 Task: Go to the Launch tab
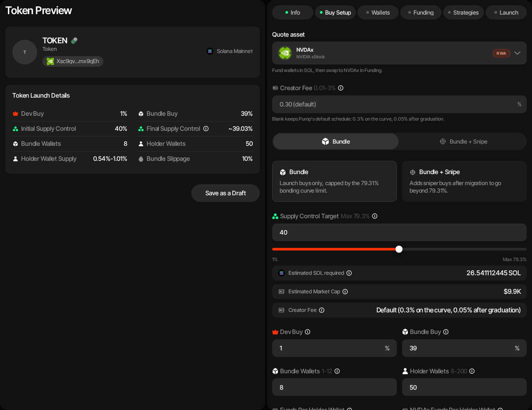pyautogui.click(x=506, y=12)
